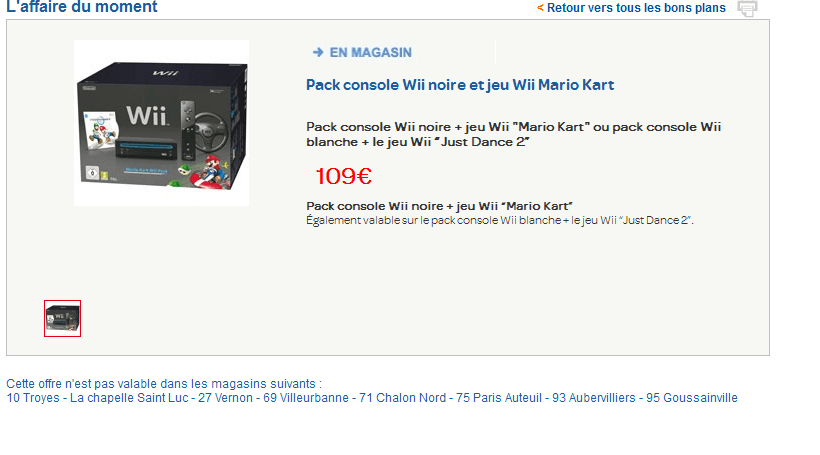The image size is (820, 455).
Task: Select the 10 Troyes store
Action: (33, 398)
